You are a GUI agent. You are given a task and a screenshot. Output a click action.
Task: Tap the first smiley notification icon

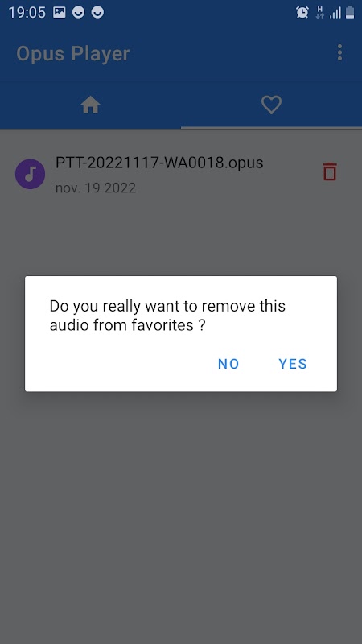tap(78, 12)
